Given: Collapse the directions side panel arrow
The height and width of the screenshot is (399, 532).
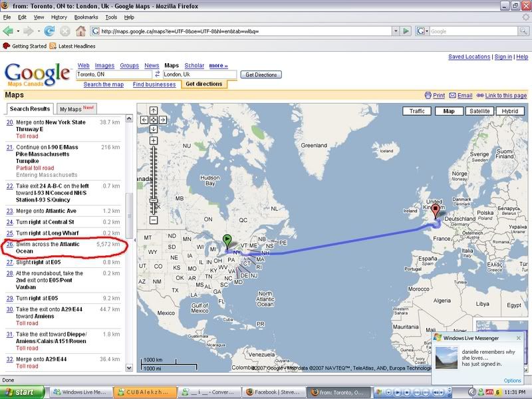Looking at the screenshot, I should [135, 240].
